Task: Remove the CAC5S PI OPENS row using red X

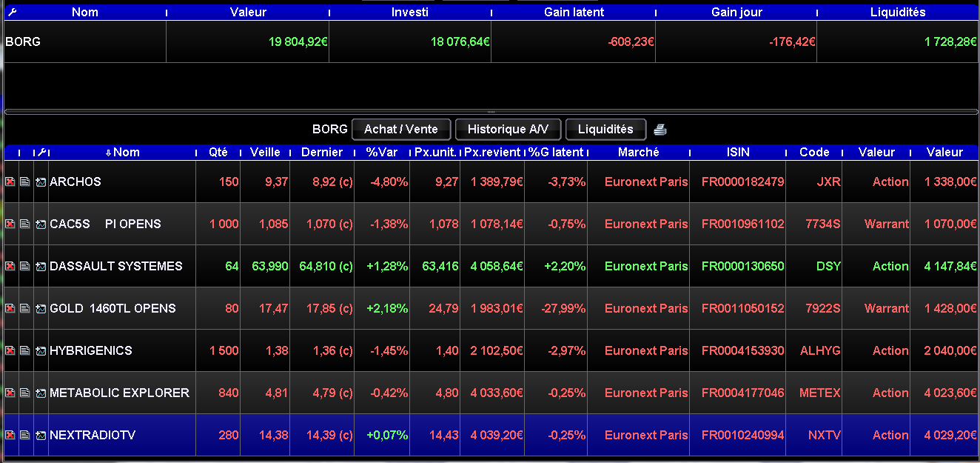Action: coord(10,224)
